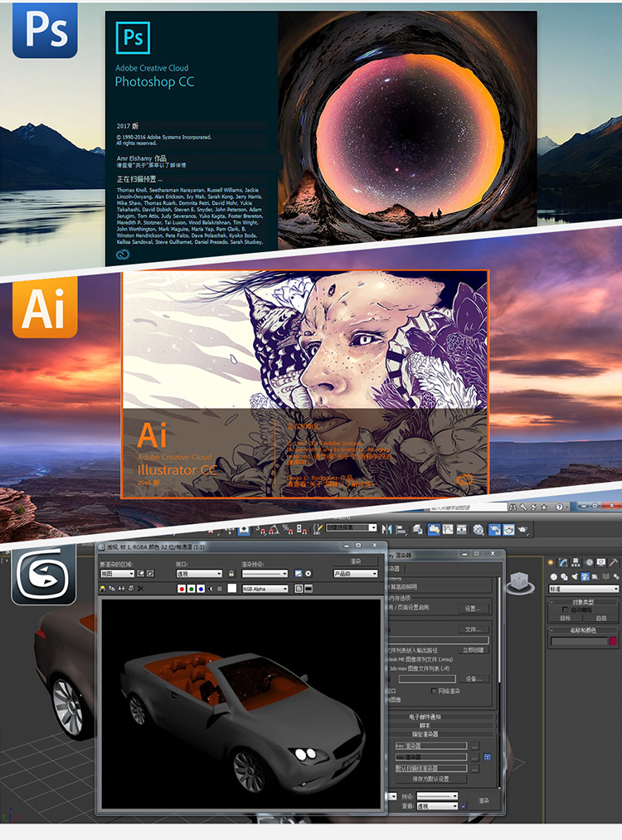Open the named selection set dropdown
622x840 pixels.
point(351,527)
